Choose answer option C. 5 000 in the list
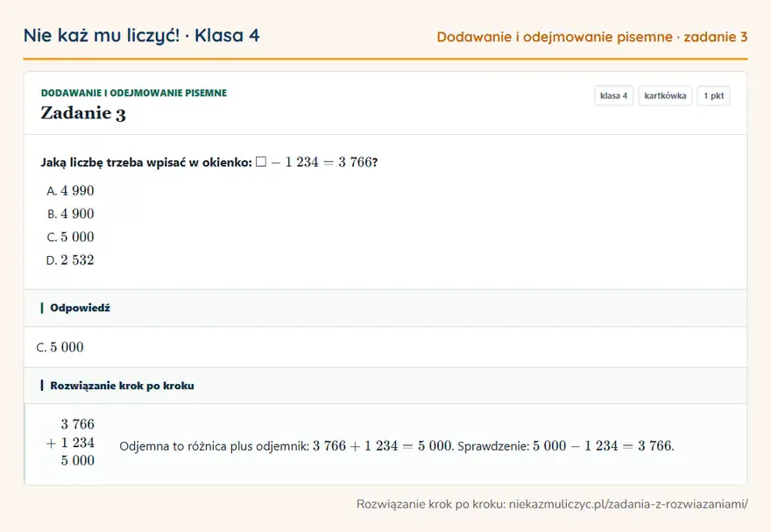 70,237
